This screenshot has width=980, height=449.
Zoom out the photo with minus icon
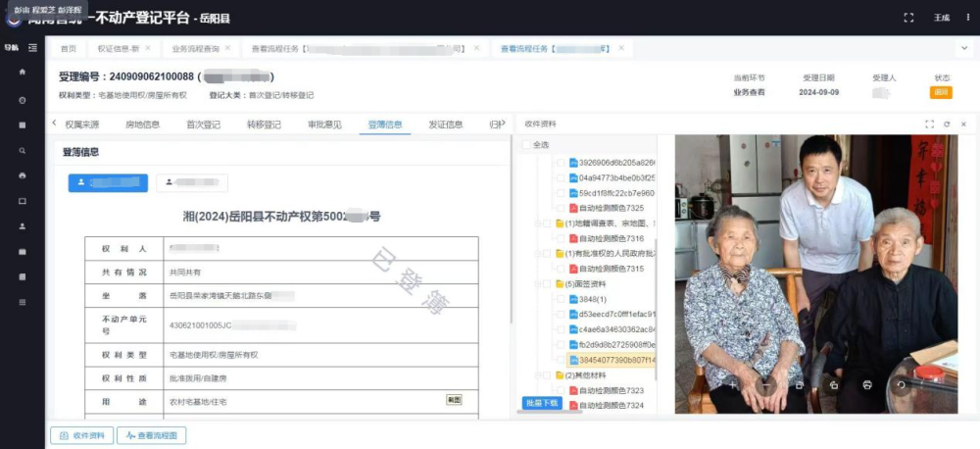[x=765, y=385]
